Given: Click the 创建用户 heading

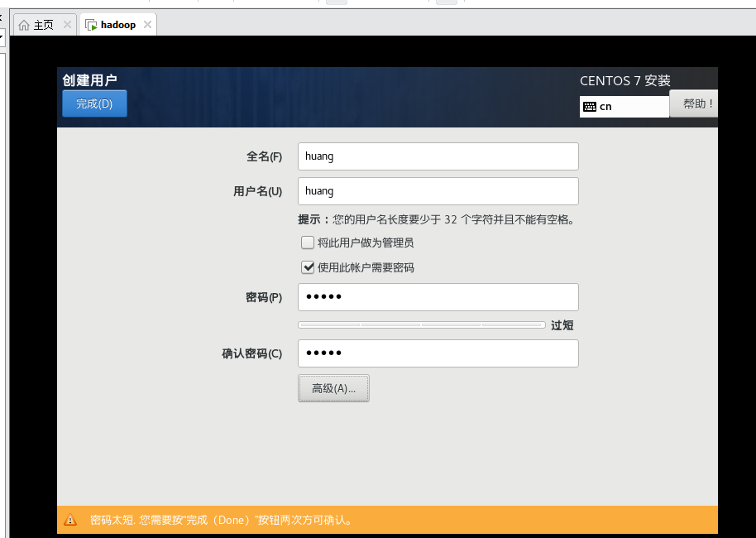Looking at the screenshot, I should pos(89,80).
